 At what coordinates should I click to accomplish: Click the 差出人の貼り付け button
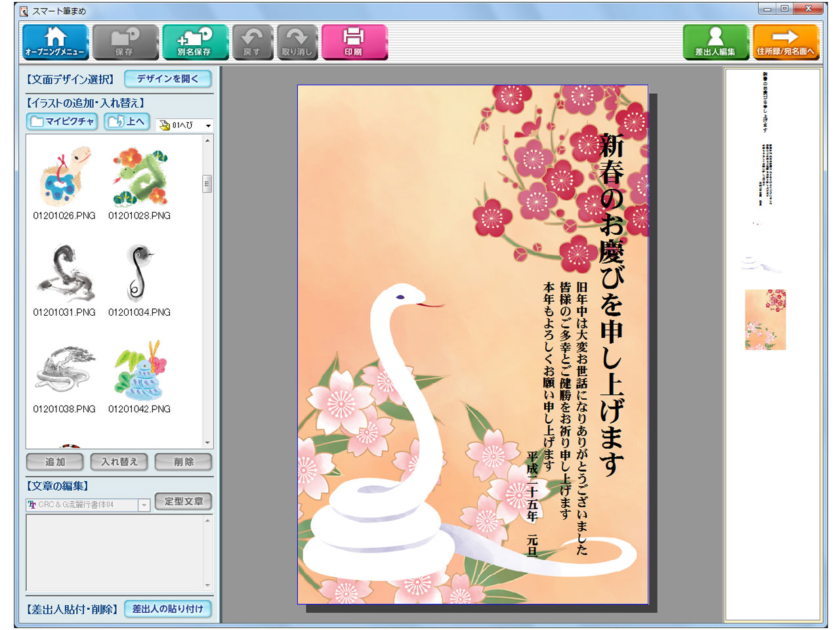(168, 609)
